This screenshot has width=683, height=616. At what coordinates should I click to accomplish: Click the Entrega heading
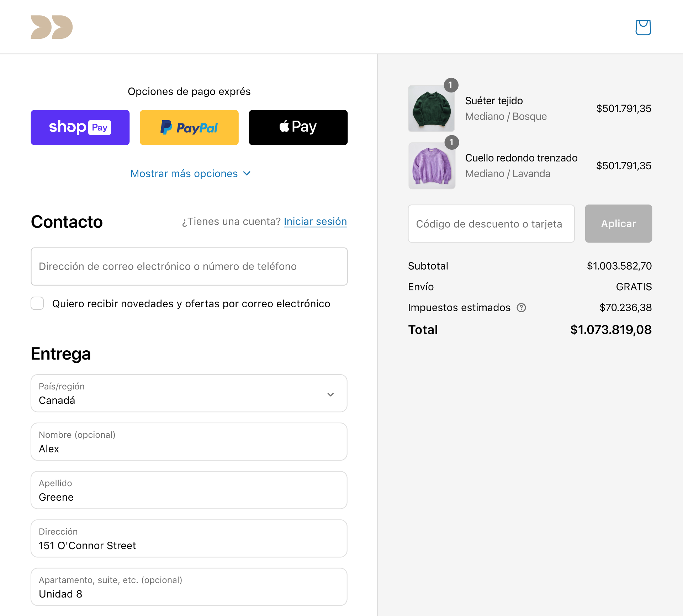(x=60, y=354)
